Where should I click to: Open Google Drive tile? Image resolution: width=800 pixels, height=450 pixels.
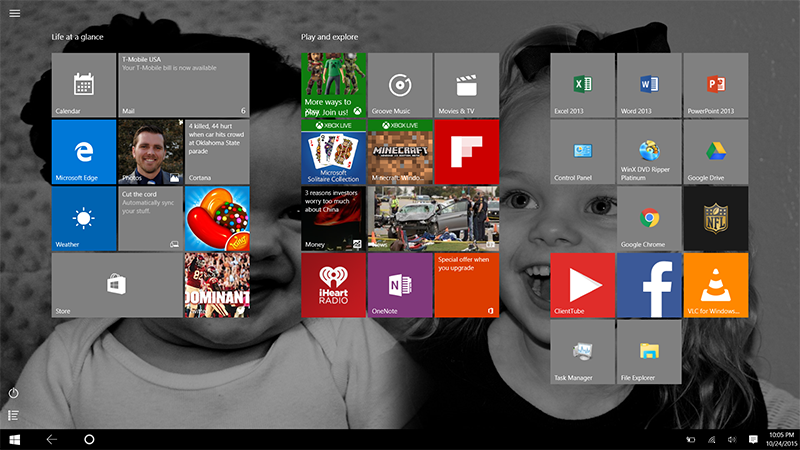point(716,152)
